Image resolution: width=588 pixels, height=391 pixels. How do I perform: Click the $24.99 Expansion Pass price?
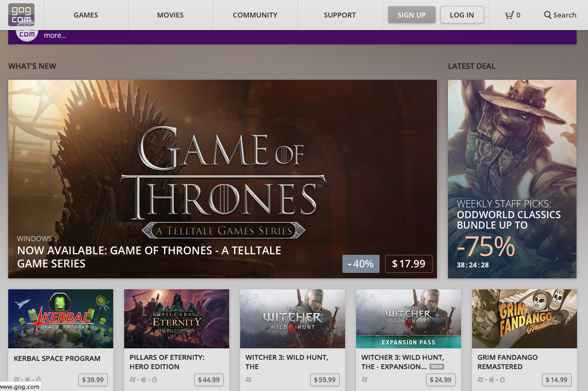point(441,380)
